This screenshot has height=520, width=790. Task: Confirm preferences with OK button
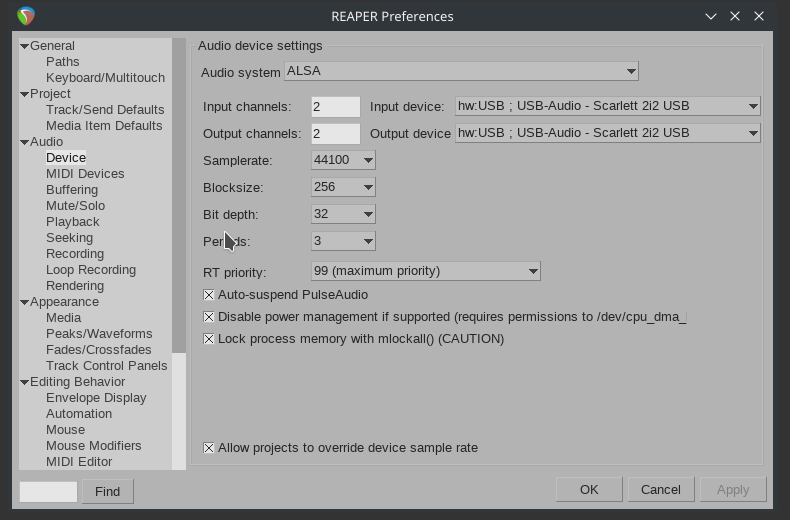point(589,490)
